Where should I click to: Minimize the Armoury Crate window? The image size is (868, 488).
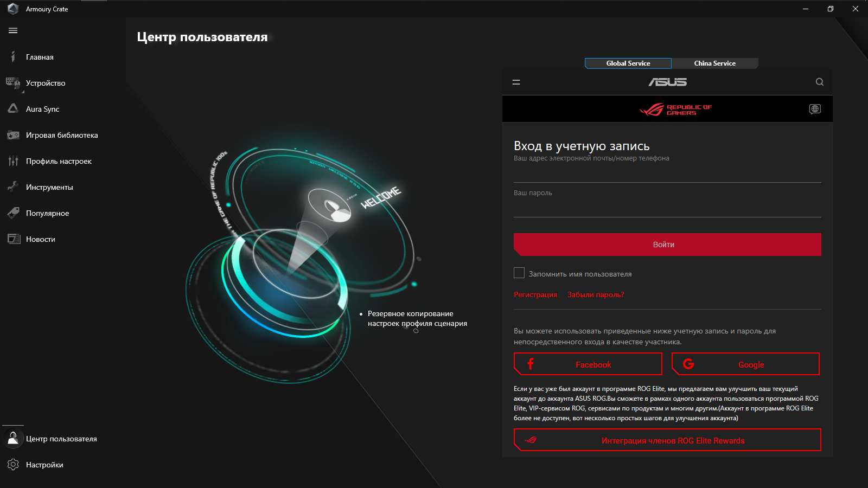click(806, 9)
